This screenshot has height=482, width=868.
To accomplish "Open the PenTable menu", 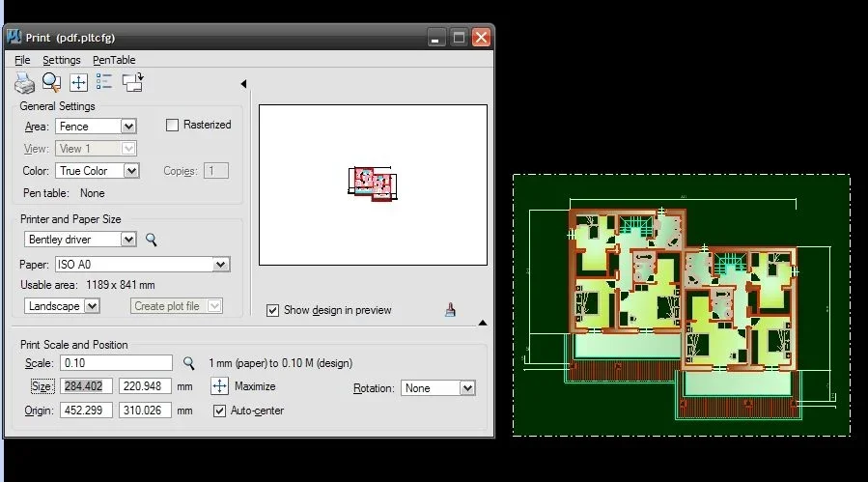I will (114, 60).
